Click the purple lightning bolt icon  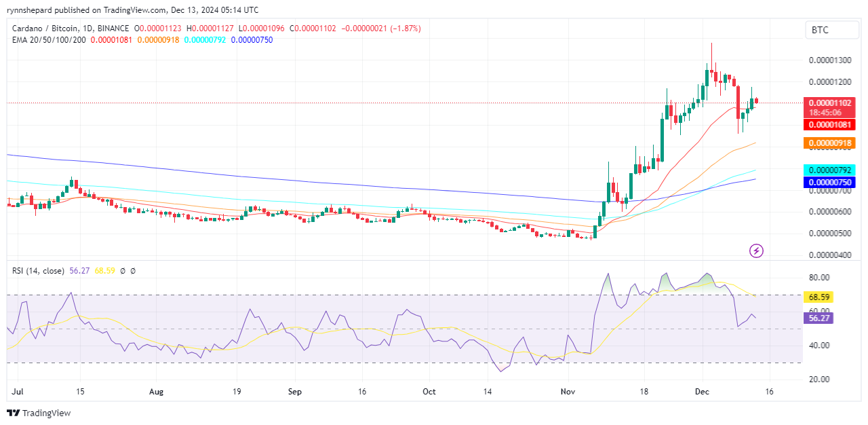pyautogui.click(x=756, y=251)
